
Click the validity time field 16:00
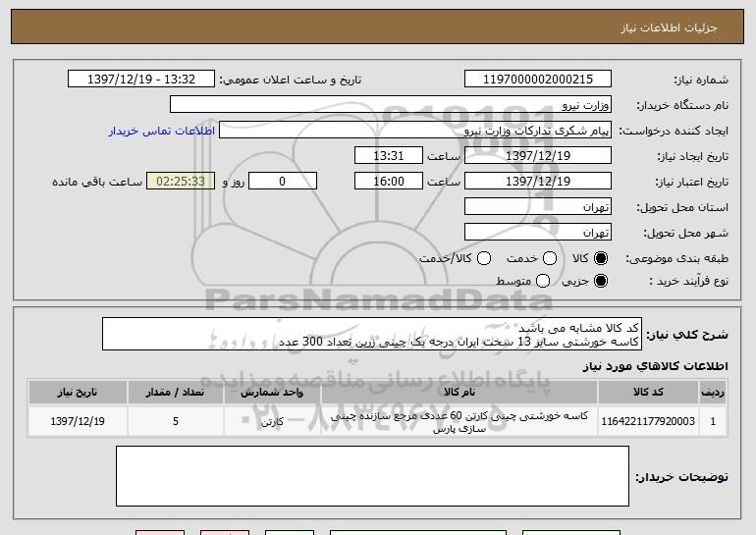coord(389,182)
